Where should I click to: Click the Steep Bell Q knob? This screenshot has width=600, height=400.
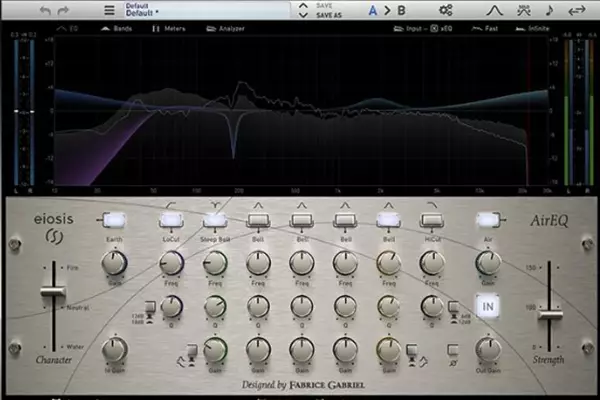point(215,307)
